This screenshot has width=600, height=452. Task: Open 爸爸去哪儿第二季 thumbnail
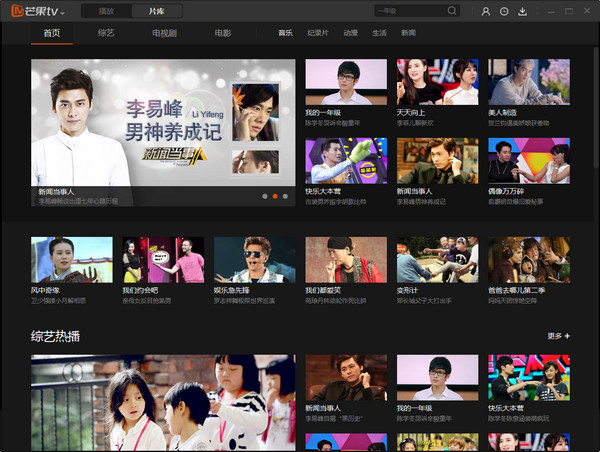click(528, 260)
